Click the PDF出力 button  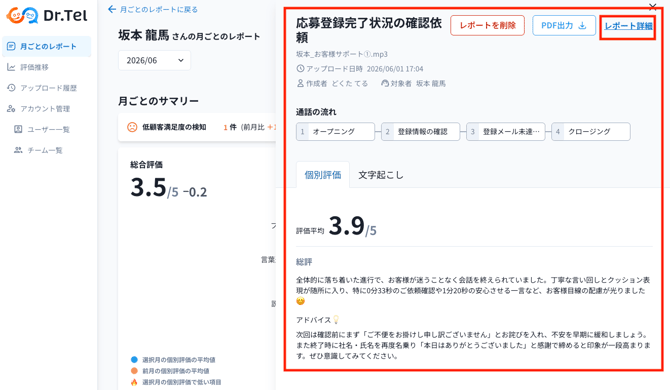pyautogui.click(x=564, y=25)
